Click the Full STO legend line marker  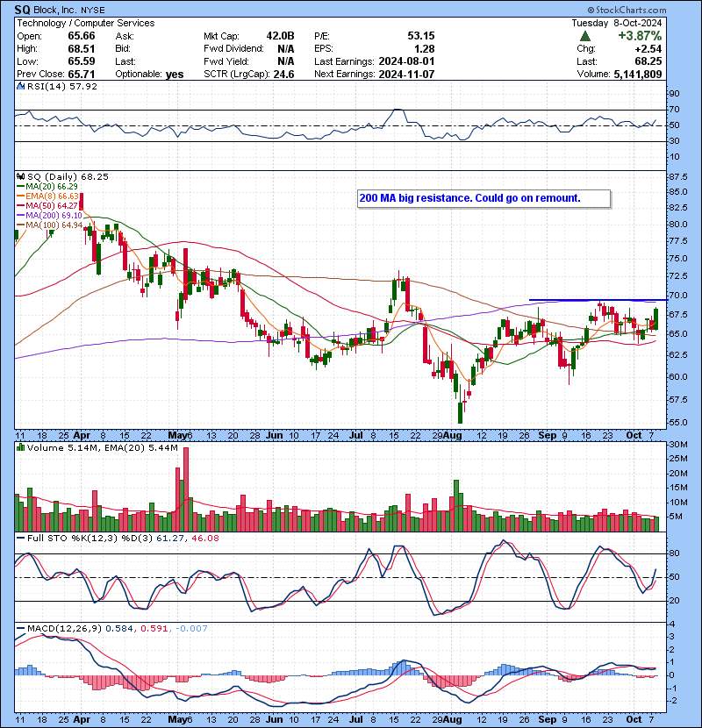[20, 539]
